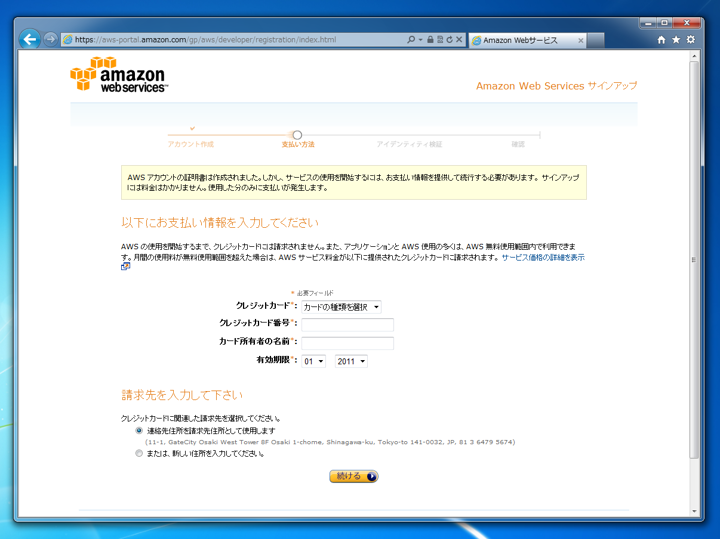Select the Amazon Webサービス browser tab
This screenshot has width=720, height=539.
pos(528,40)
